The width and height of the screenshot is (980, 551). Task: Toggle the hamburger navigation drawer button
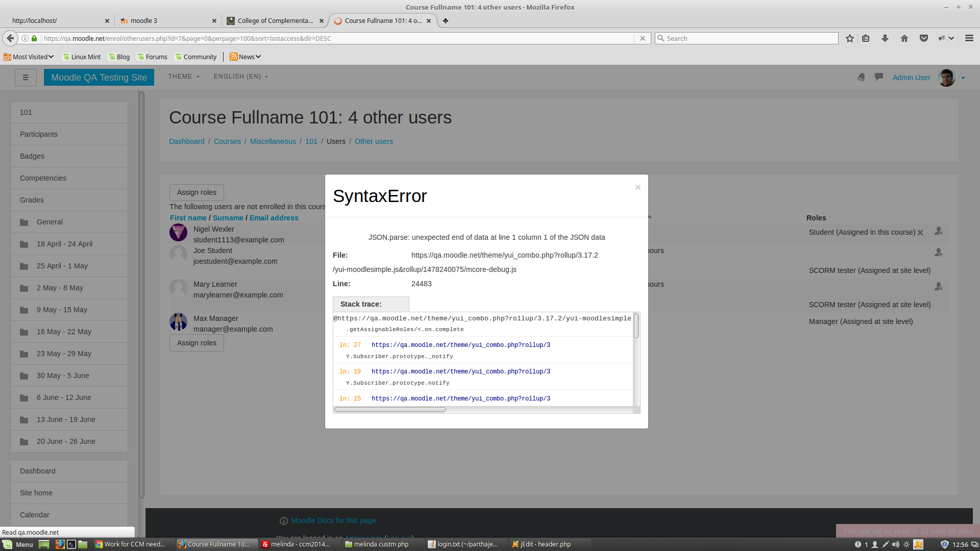(26, 78)
